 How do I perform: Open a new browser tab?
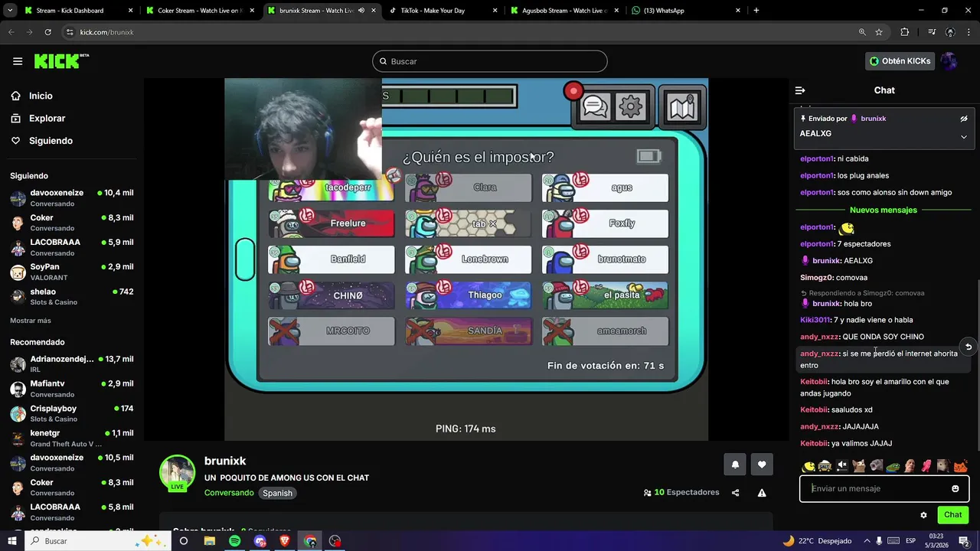[756, 11]
